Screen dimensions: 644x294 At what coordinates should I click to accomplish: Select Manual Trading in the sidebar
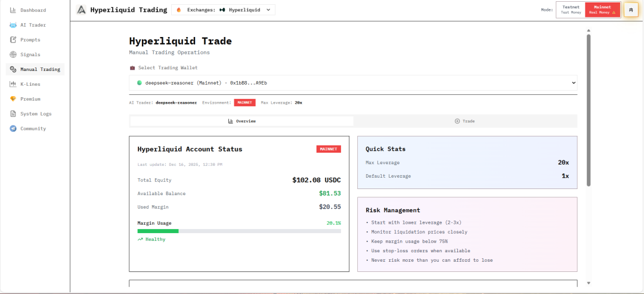35,69
